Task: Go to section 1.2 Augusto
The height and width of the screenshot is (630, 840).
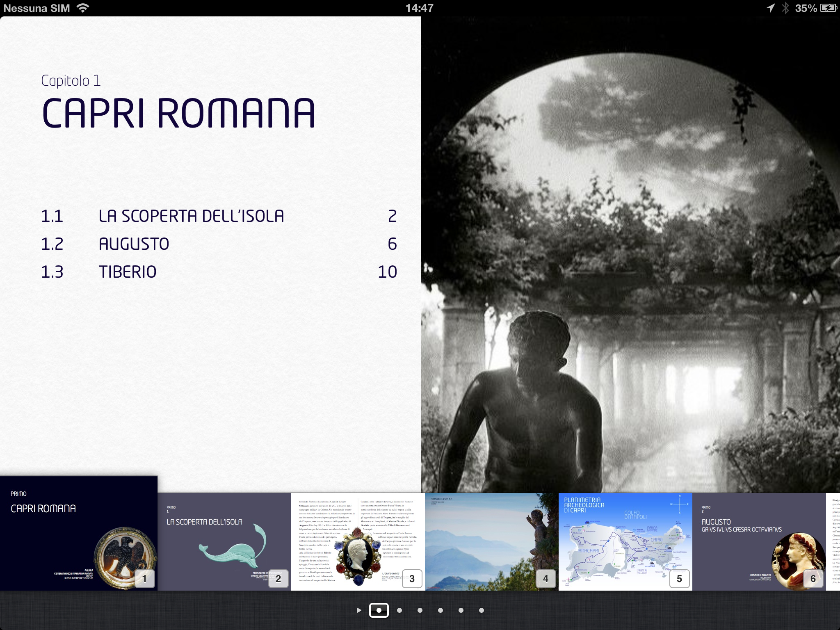Action: click(x=134, y=244)
